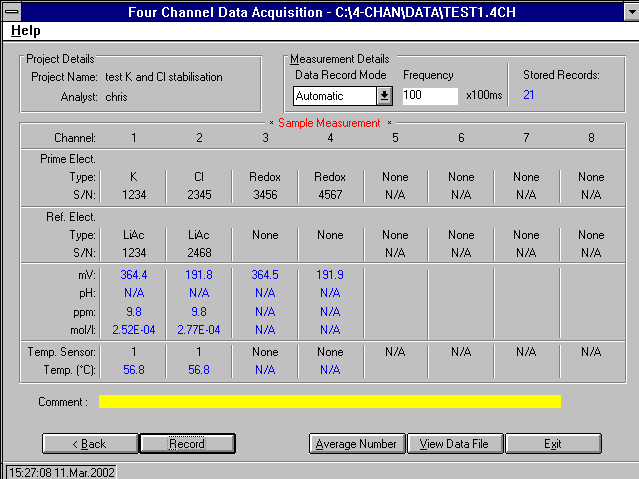Click the Sample Measurement heading
The image size is (639, 479).
329,123
